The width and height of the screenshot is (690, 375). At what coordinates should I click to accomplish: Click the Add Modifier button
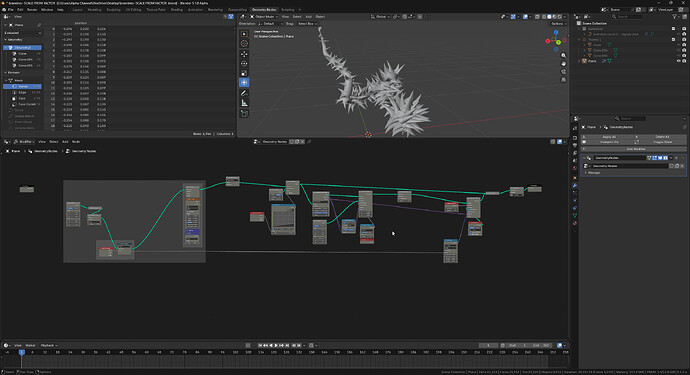tap(634, 149)
